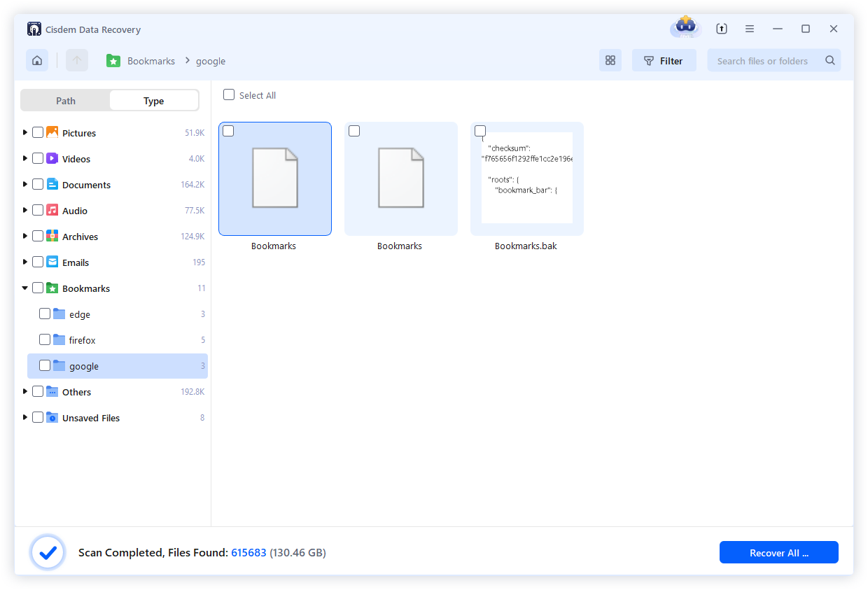Open the grid view layout icon
Image resolution: width=868 pixels, height=590 pixels.
click(x=610, y=60)
